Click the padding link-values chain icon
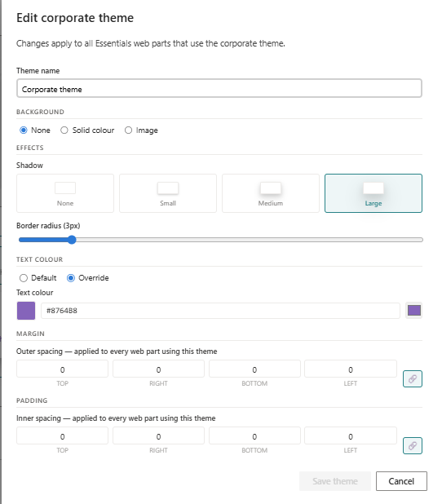The image size is (442, 504). pos(413,445)
